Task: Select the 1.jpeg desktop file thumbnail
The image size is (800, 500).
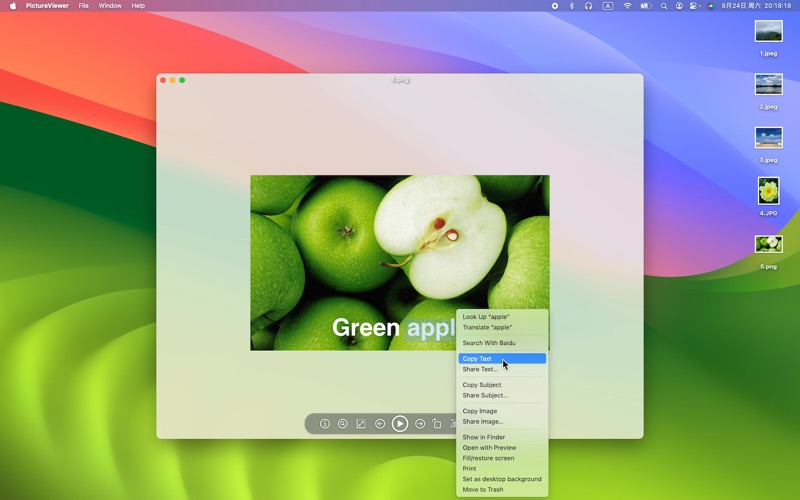Action: pyautogui.click(x=768, y=31)
